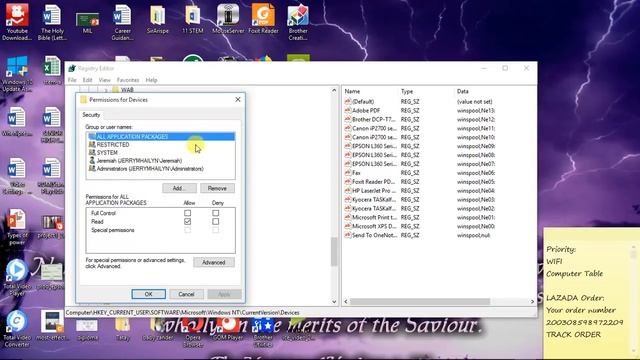640x360 pixels.
Task: Open the Help menu in Registry Editor
Action: (151, 80)
